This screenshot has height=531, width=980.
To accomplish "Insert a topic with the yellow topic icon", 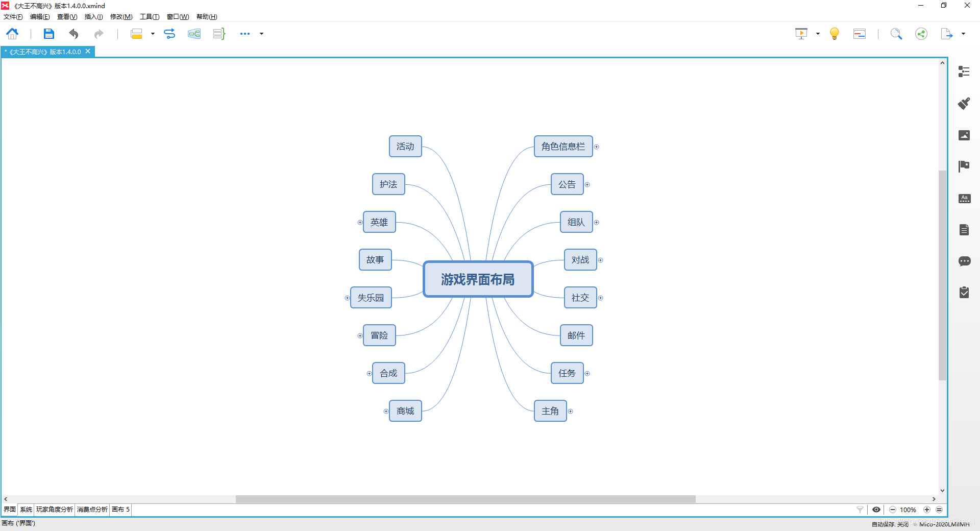I will coord(136,34).
